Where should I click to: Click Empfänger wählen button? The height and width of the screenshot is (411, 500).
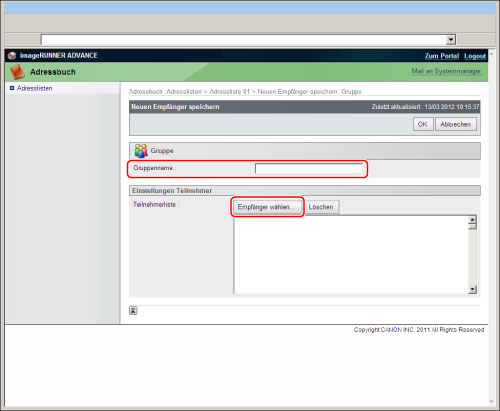[267, 207]
